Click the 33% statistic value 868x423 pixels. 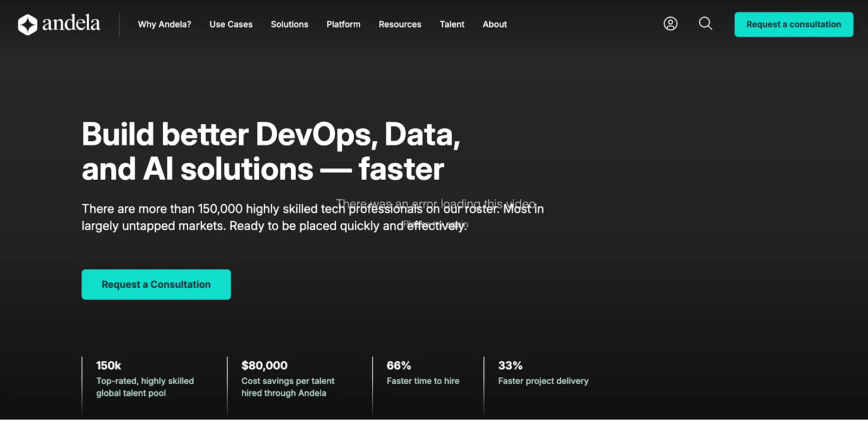(x=510, y=365)
